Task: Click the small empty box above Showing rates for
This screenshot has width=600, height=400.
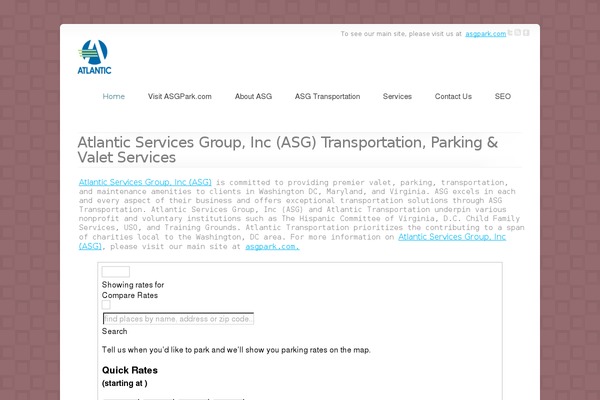Action: click(x=116, y=271)
